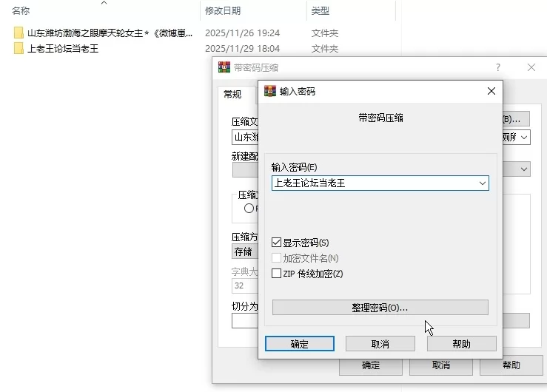Click folder icon of 上老王论坛当老王 row

[x=19, y=48]
